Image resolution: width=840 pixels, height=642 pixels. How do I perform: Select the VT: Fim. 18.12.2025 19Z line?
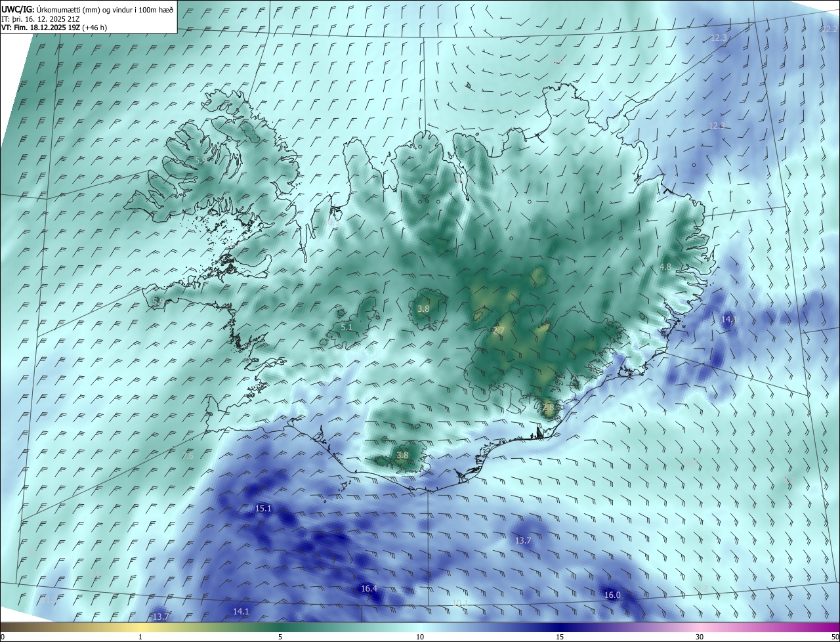54,28
